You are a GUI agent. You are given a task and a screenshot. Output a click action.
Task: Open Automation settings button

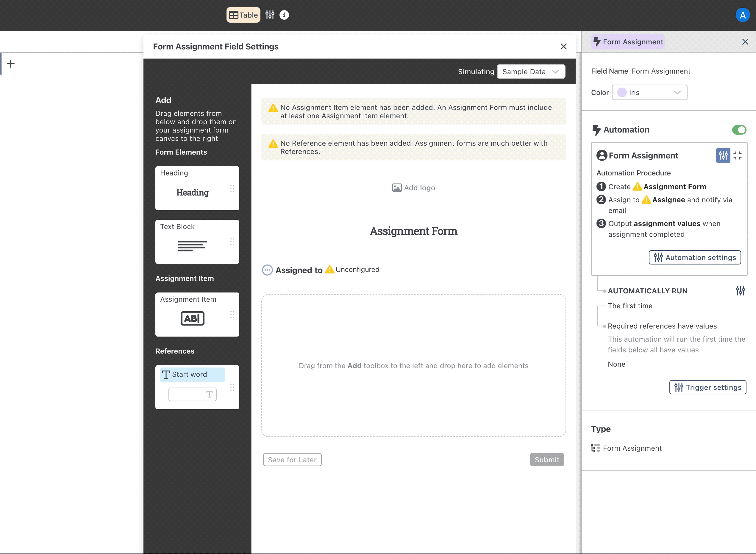point(695,258)
